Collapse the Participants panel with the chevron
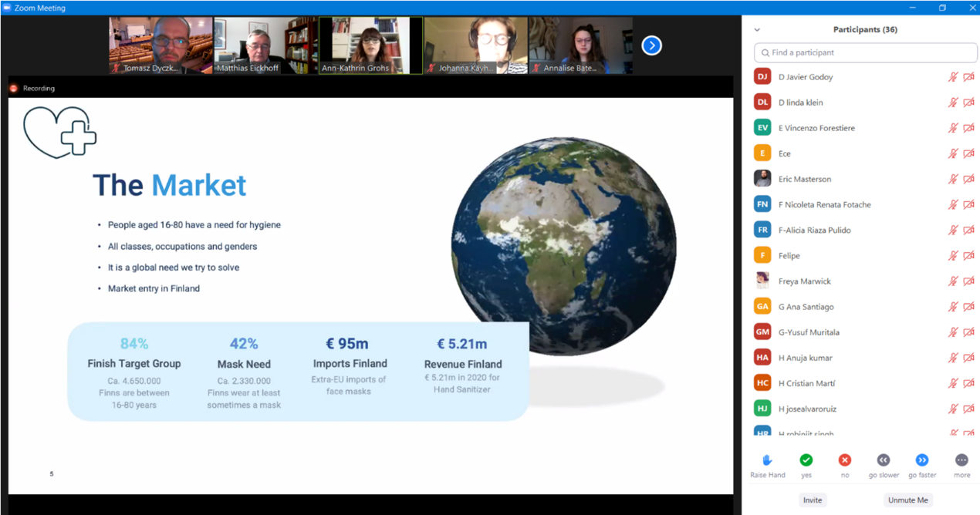This screenshot has height=515, width=980. tap(757, 30)
